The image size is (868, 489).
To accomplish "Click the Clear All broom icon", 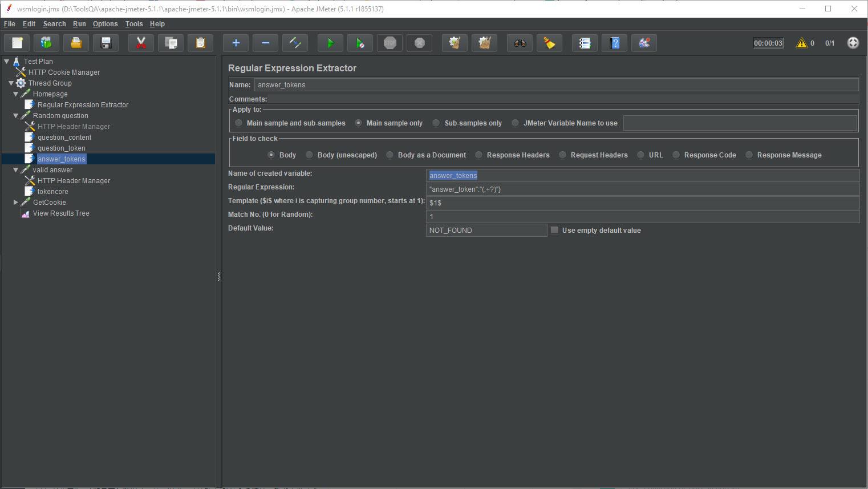I will pos(484,43).
